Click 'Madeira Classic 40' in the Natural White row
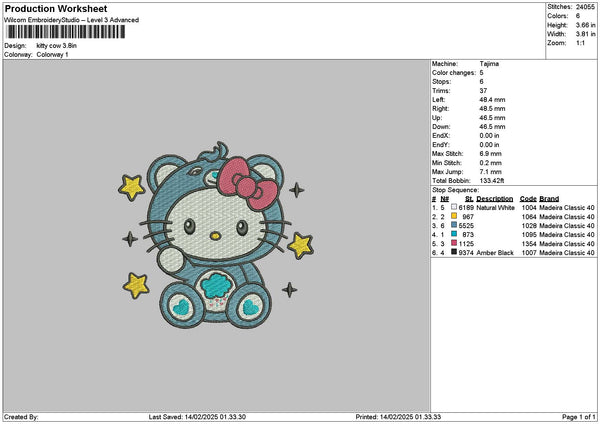The width and height of the screenshot is (600, 424). pos(567,208)
